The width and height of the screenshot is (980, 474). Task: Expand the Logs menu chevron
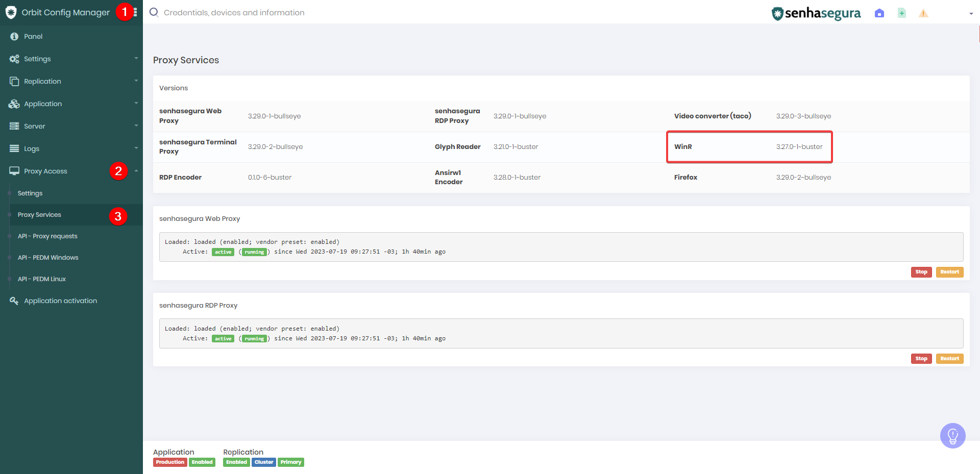point(136,148)
